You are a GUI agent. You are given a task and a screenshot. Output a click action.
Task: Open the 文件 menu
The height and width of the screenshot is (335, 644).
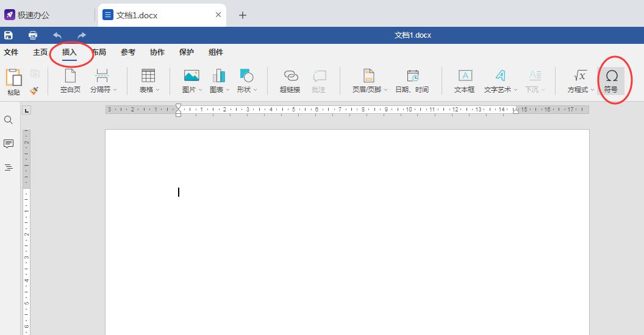click(11, 52)
